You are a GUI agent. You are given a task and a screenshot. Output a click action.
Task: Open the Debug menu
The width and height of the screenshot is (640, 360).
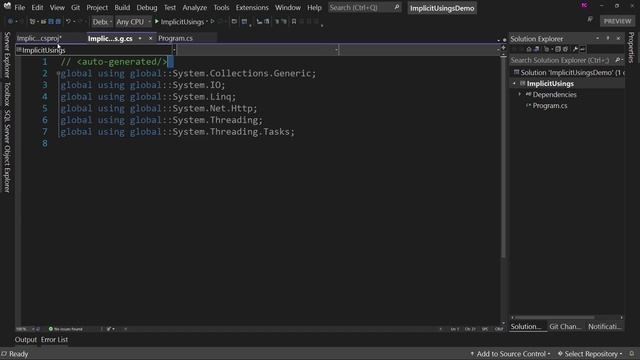147,8
